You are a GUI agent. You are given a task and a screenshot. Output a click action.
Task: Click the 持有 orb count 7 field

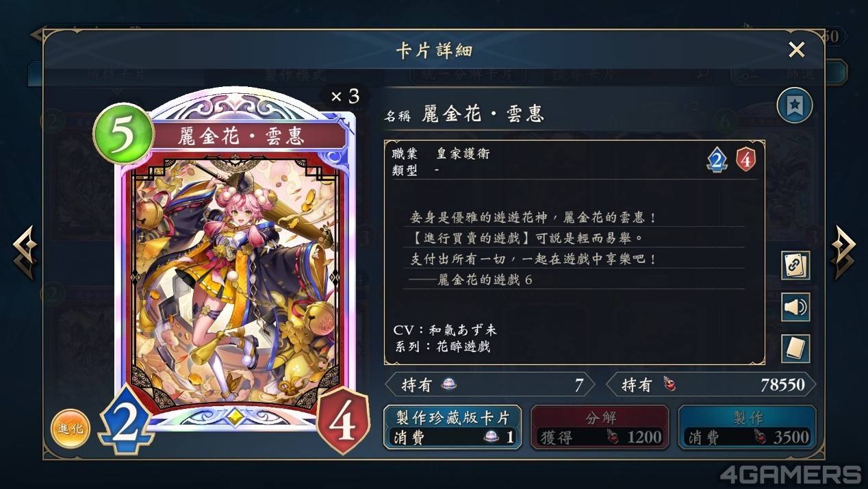489,385
